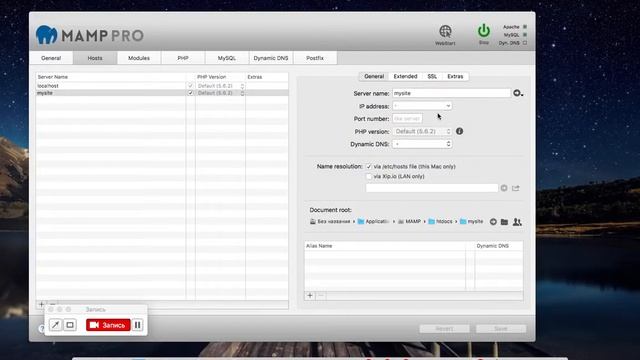Select Extras host sub-tab
The image size is (640, 360).
coord(455,76)
